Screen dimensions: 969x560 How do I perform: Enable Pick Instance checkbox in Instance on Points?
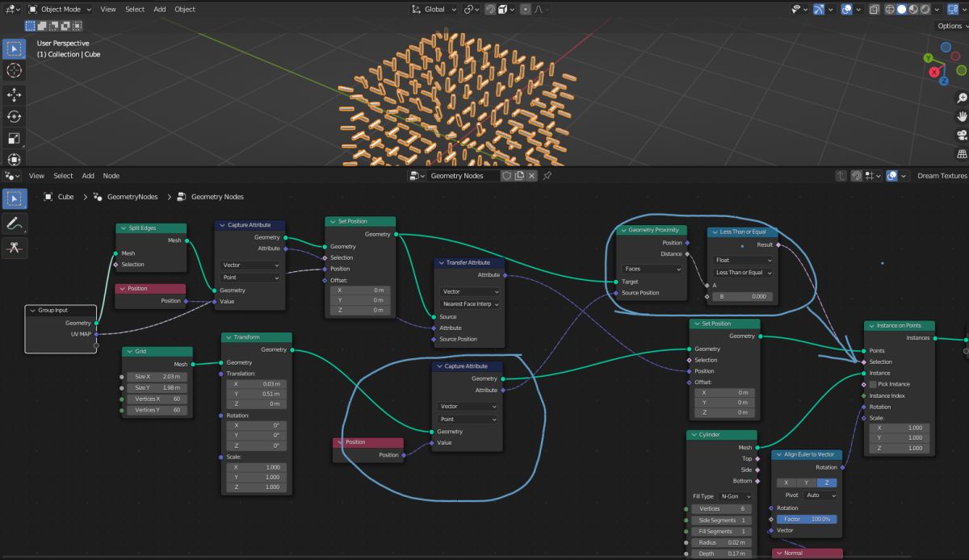click(872, 384)
